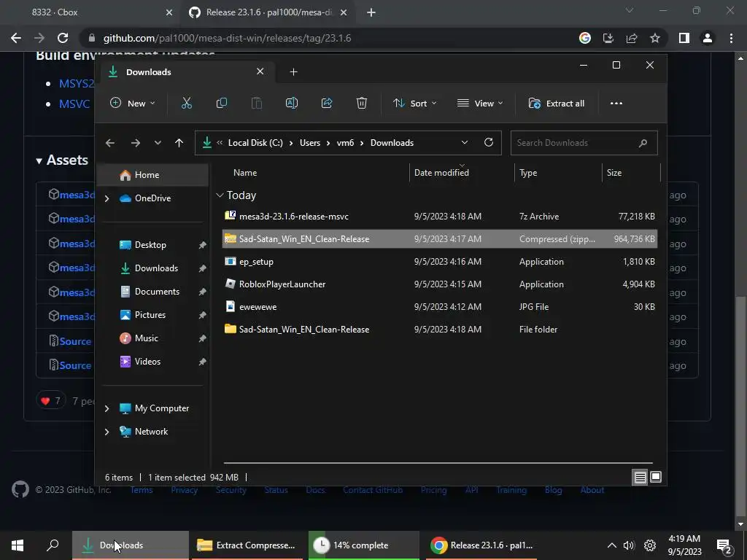Open Chrome three-dot menu

tap(731, 38)
